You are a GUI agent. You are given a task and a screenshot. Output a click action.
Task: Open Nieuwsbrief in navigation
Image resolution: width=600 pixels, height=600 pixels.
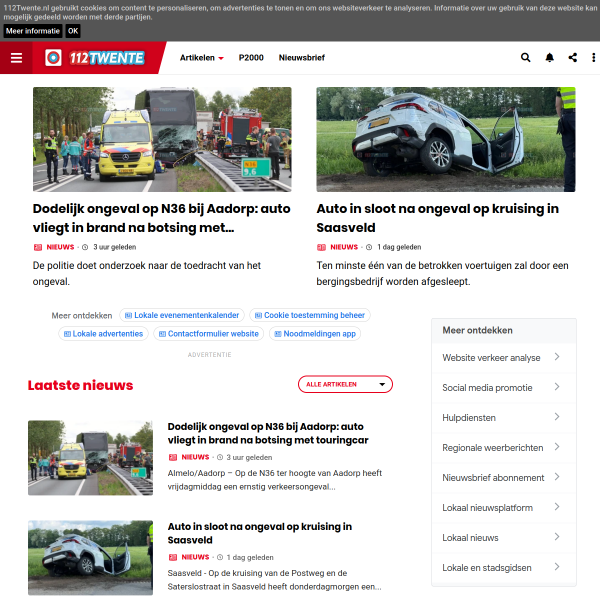pyautogui.click(x=302, y=58)
